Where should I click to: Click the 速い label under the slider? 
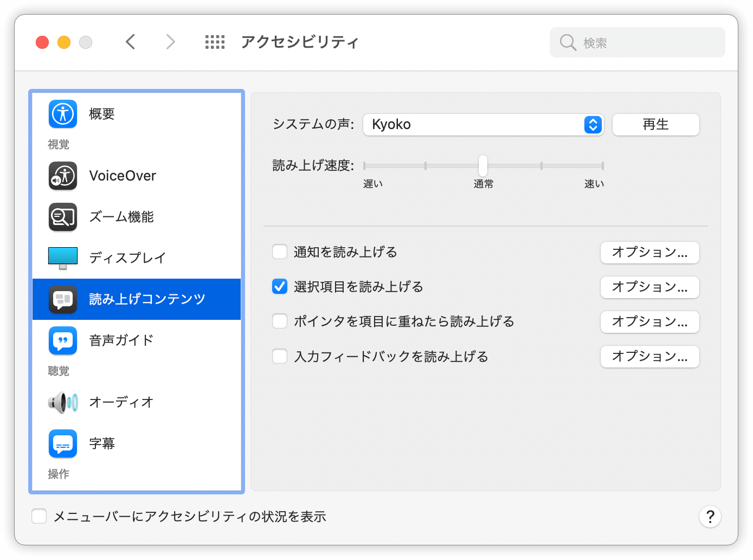pyautogui.click(x=594, y=184)
